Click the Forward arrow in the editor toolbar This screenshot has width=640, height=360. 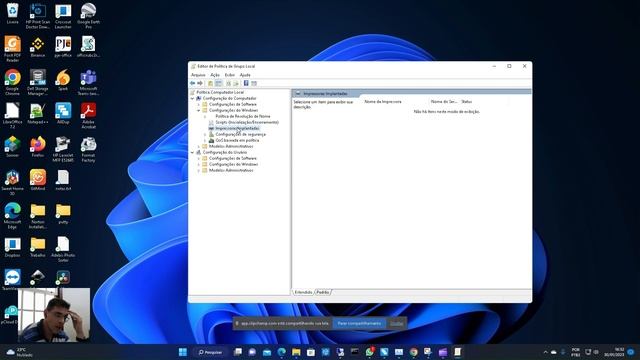tap(200, 83)
